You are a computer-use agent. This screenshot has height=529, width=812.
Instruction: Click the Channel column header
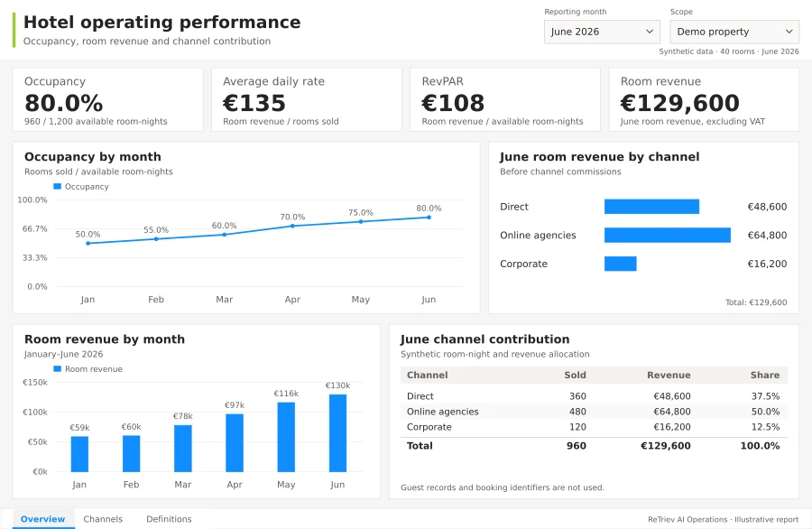pos(428,376)
